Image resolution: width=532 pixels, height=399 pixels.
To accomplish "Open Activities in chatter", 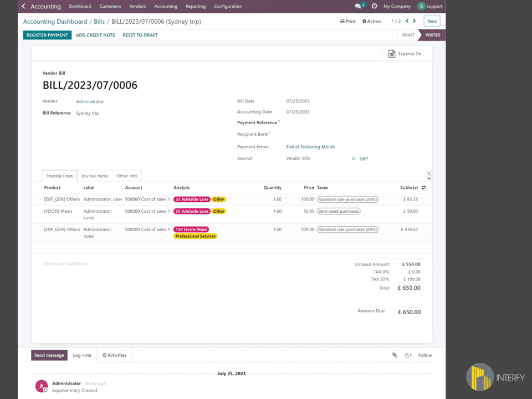I will pyautogui.click(x=114, y=355).
